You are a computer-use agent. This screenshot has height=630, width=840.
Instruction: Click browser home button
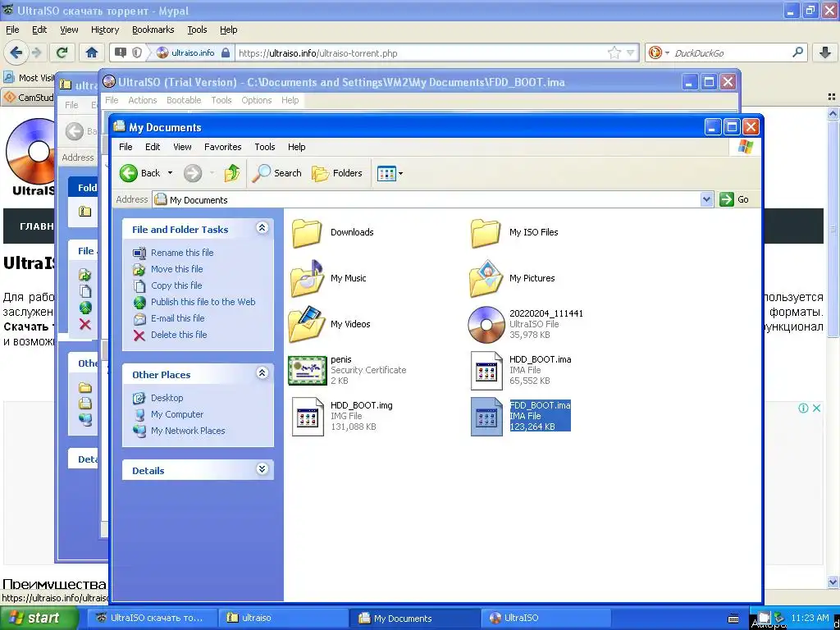[x=92, y=52]
